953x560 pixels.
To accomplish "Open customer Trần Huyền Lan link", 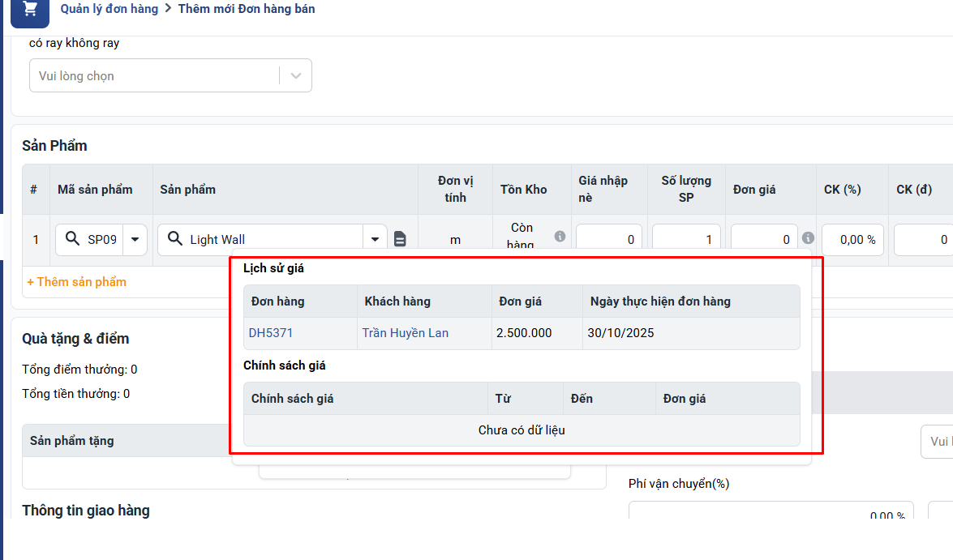I will click(405, 333).
